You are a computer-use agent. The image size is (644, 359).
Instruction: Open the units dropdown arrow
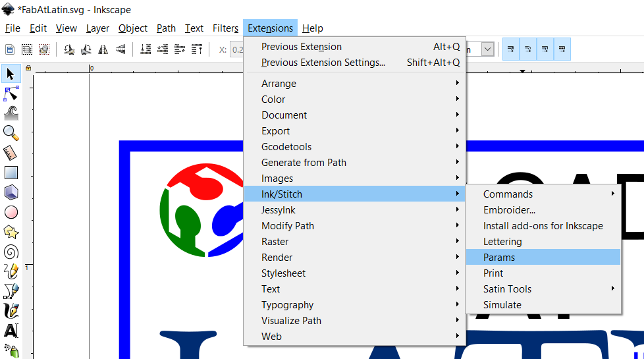pos(487,49)
